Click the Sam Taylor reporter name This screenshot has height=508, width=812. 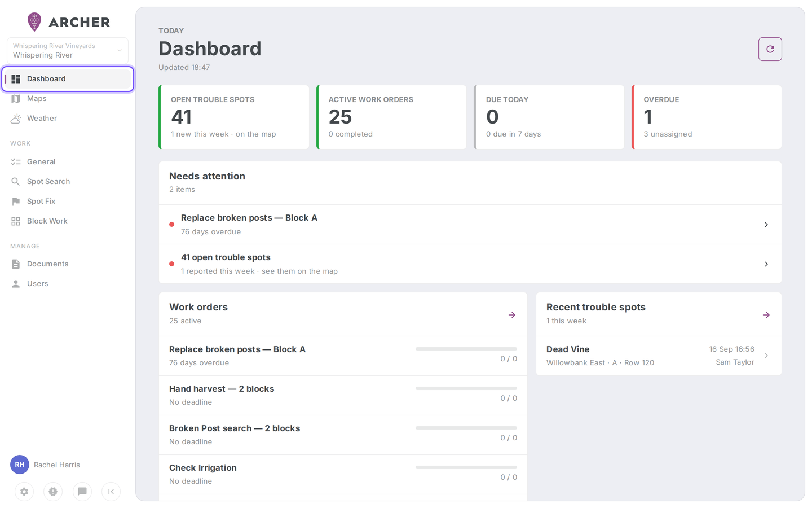click(x=735, y=362)
